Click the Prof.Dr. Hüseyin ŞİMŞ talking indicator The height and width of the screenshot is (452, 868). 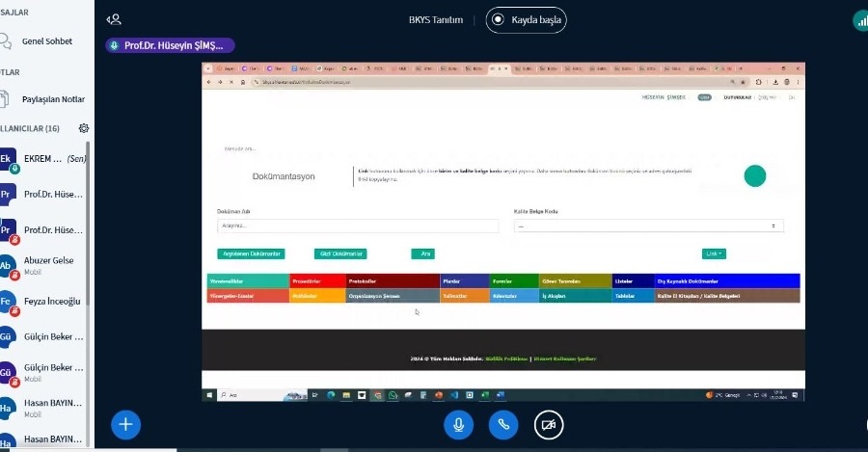tap(170, 45)
